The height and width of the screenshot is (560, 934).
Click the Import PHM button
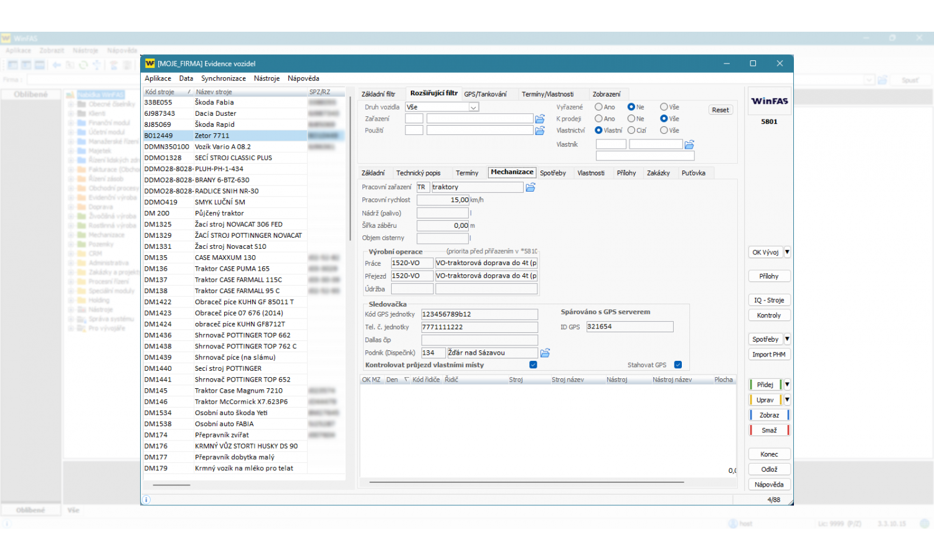coord(768,355)
